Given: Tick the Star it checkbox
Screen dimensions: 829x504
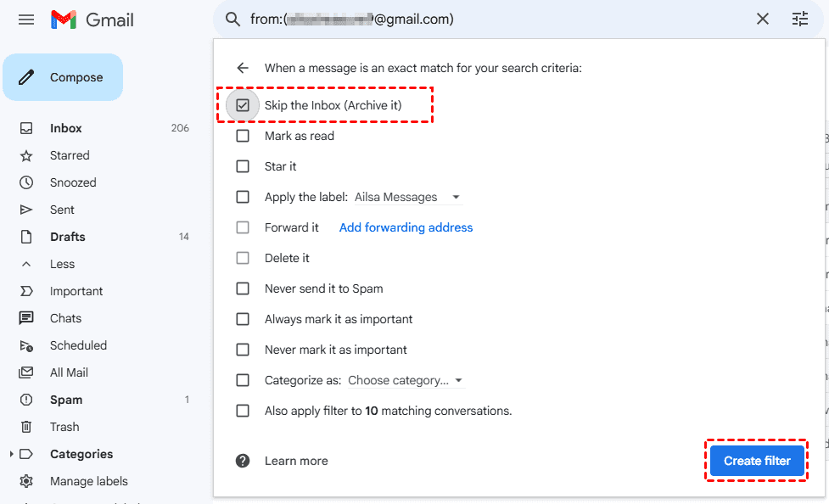Looking at the screenshot, I should [x=244, y=166].
